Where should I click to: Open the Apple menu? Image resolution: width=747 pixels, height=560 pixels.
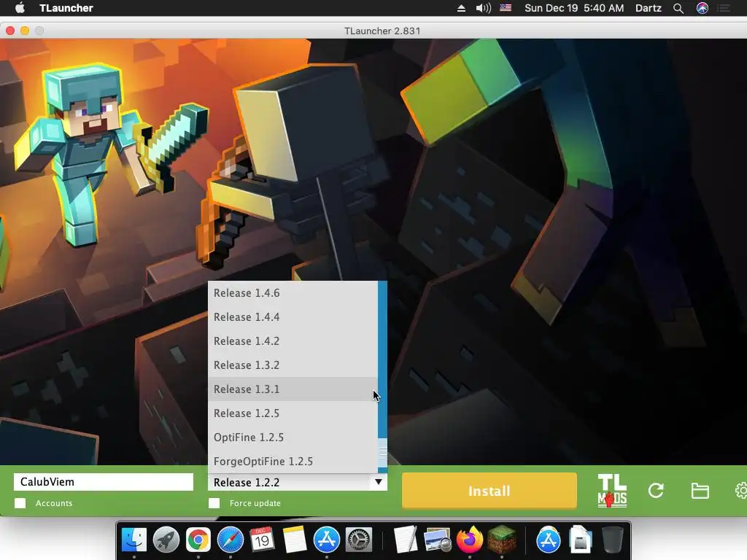coord(20,8)
